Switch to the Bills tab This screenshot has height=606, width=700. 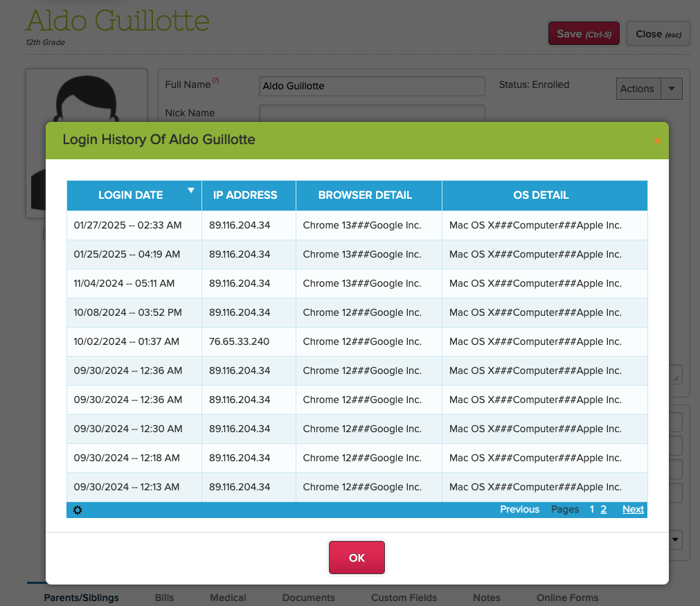click(164, 597)
